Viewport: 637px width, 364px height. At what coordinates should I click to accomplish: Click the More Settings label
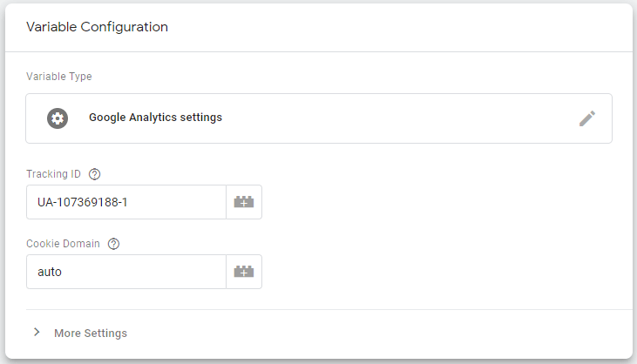click(91, 334)
